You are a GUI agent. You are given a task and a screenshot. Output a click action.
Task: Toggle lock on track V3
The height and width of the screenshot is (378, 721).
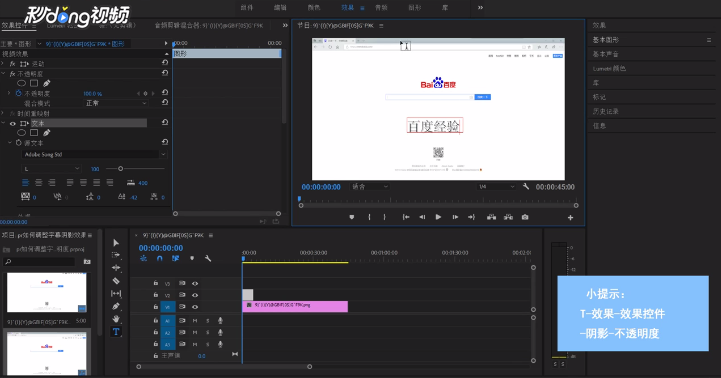click(155, 283)
